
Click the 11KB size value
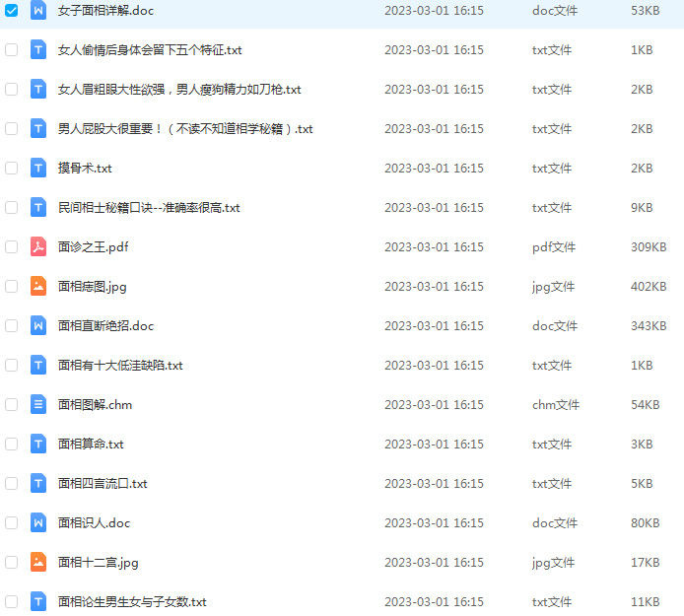645,601
